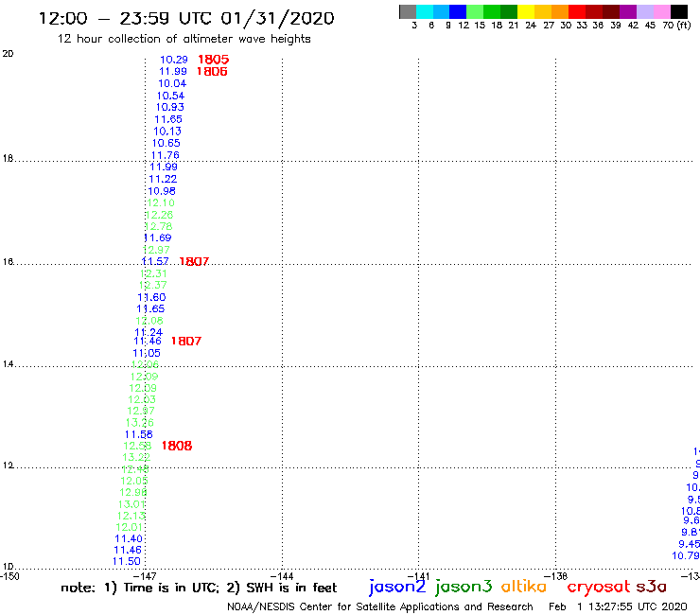Click the green wave height value 13.22
This screenshot has height=615, width=700.
pos(136,457)
